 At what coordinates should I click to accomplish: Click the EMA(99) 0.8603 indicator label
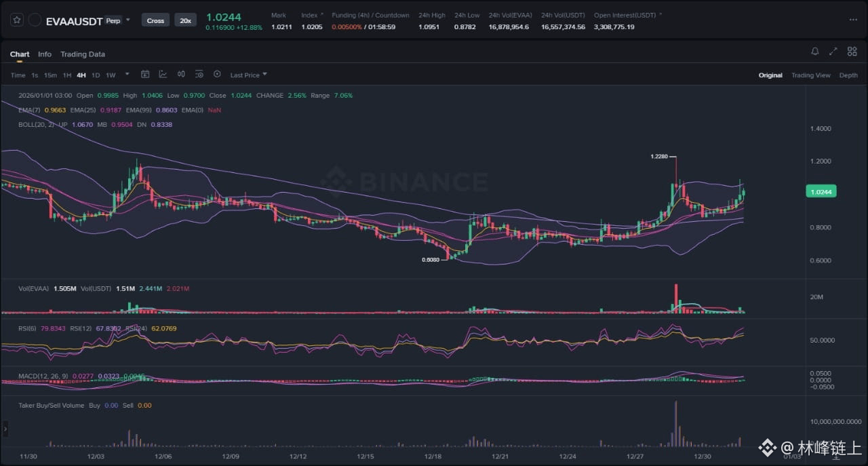[151, 110]
